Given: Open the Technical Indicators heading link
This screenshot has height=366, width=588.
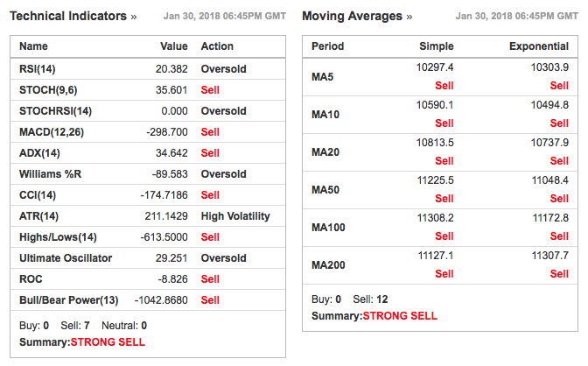Looking at the screenshot, I should tap(68, 17).
